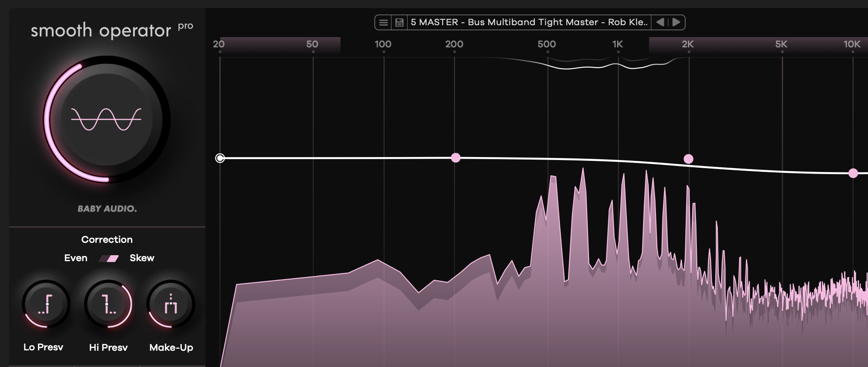Click the Hi Presv label
This screenshot has height=367, width=868.
(108, 347)
